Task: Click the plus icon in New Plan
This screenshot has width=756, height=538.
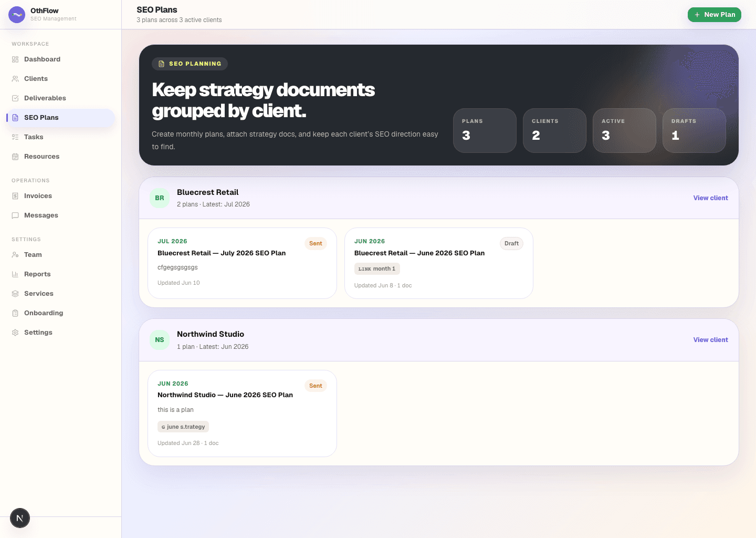Action: 697,15
